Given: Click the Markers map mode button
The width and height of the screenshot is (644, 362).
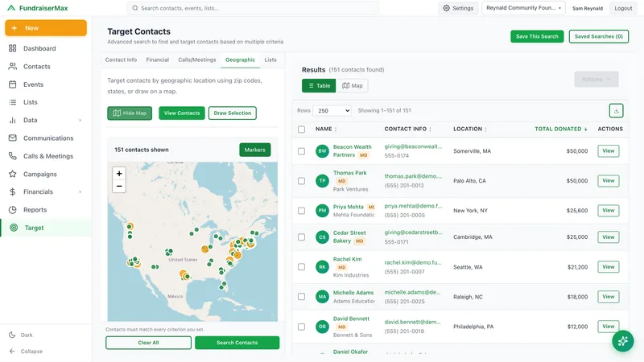Looking at the screenshot, I should pyautogui.click(x=255, y=150).
